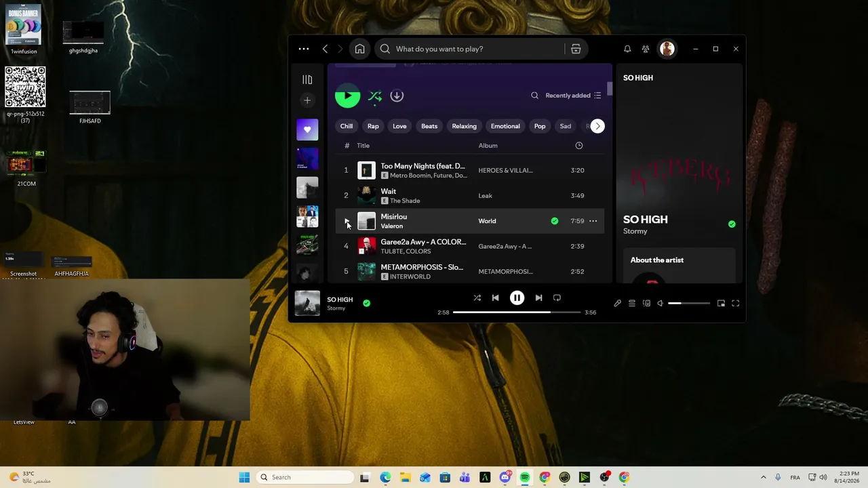The height and width of the screenshot is (488, 868).
Task: Toggle Misirlou saved checkmark
Action: [555, 221]
